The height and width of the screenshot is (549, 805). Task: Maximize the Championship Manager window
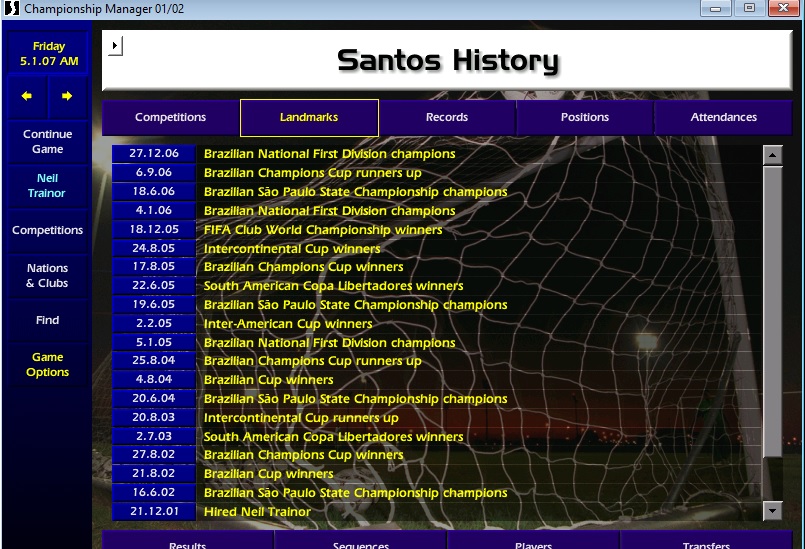point(750,8)
